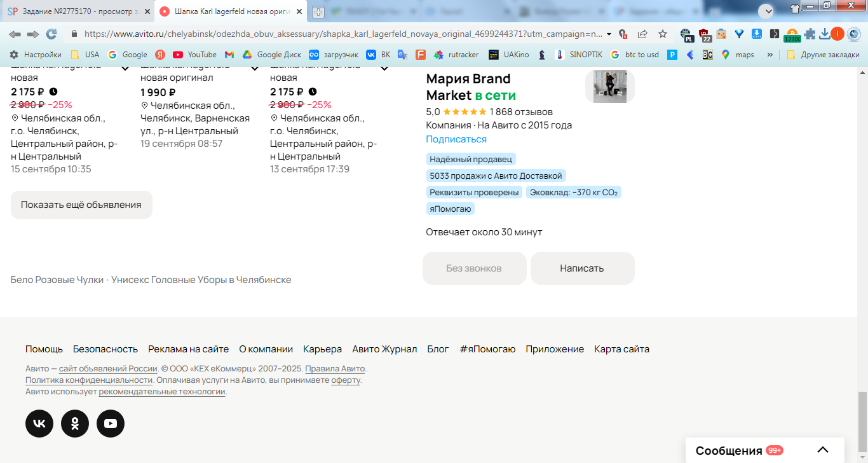Go back with the browser back arrow
The height and width of the screenshot is (463, 868).
[15, 34]
